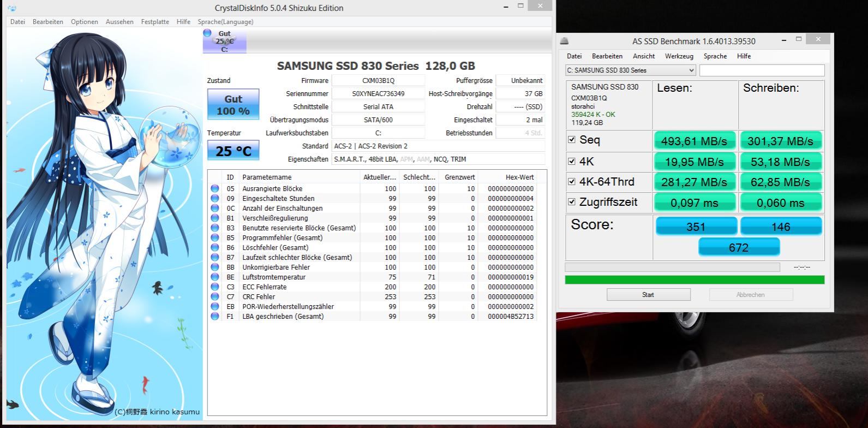Click the Seq read result 493,61 MB/s
This screenshot has height=428, width=868.
(695, 141)
